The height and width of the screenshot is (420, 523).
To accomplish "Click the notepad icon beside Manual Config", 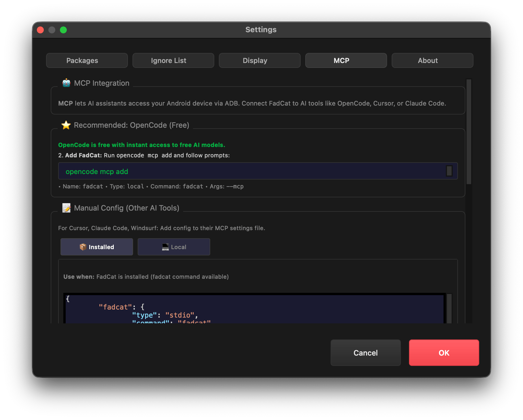I will 67,208.
